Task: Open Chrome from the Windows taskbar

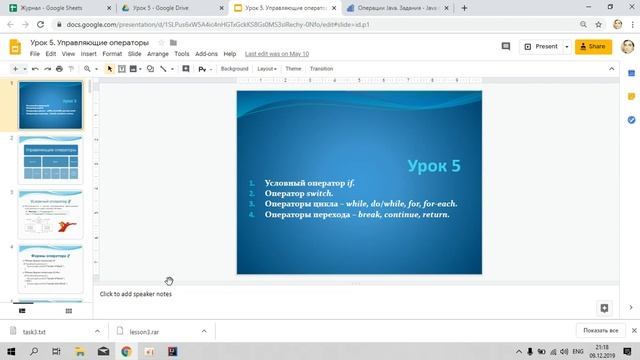Action: pos(126,351)
